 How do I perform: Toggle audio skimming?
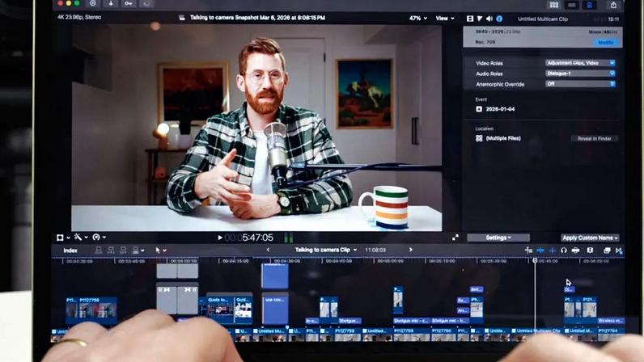point(553,250)
